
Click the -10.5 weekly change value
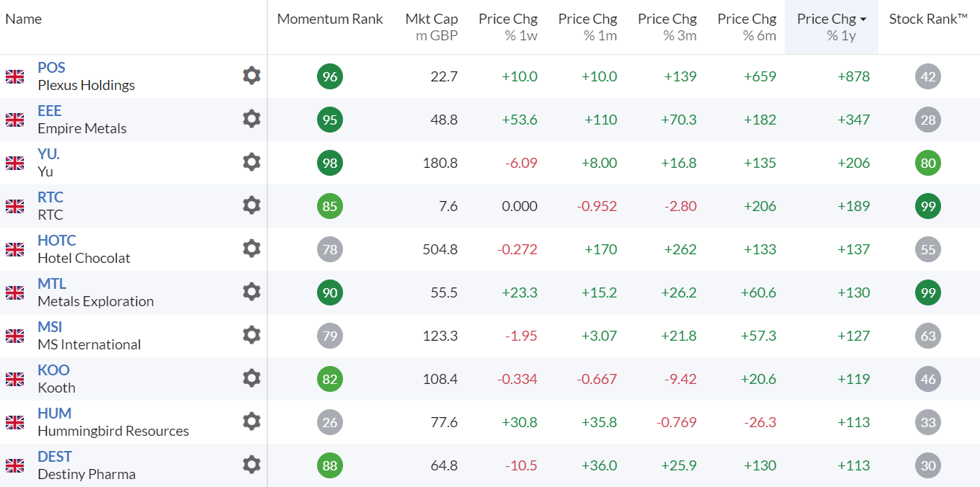click(x=521, y=465)
